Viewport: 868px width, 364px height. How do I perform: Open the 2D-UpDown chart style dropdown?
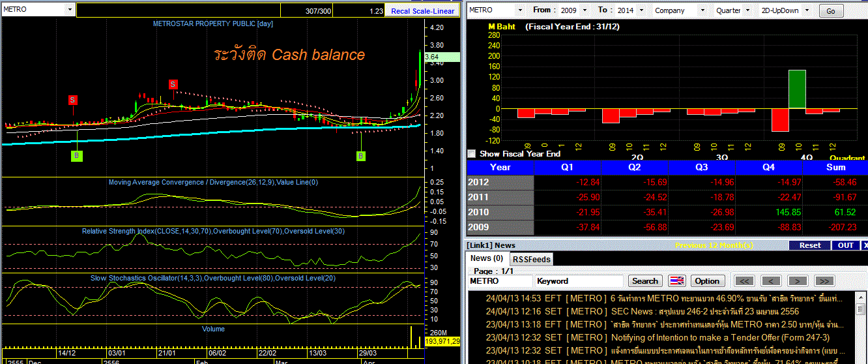[806, 10]
